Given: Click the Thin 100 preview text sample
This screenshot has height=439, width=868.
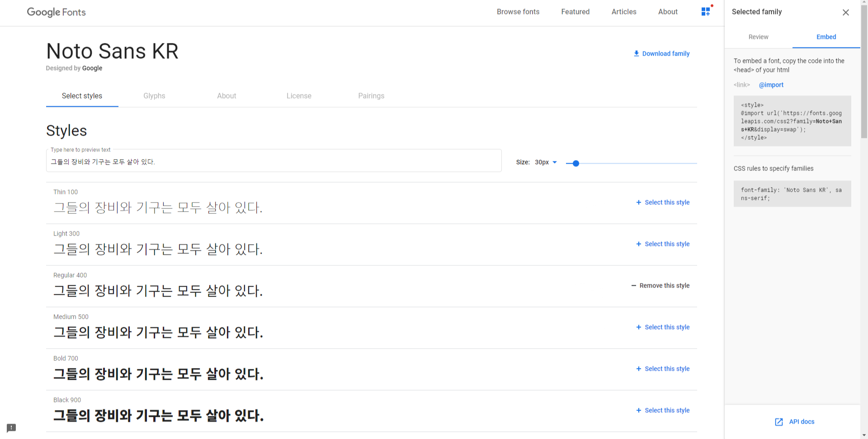Looking at the screenshot, I should pyautogui.click(x=158, y=208).
